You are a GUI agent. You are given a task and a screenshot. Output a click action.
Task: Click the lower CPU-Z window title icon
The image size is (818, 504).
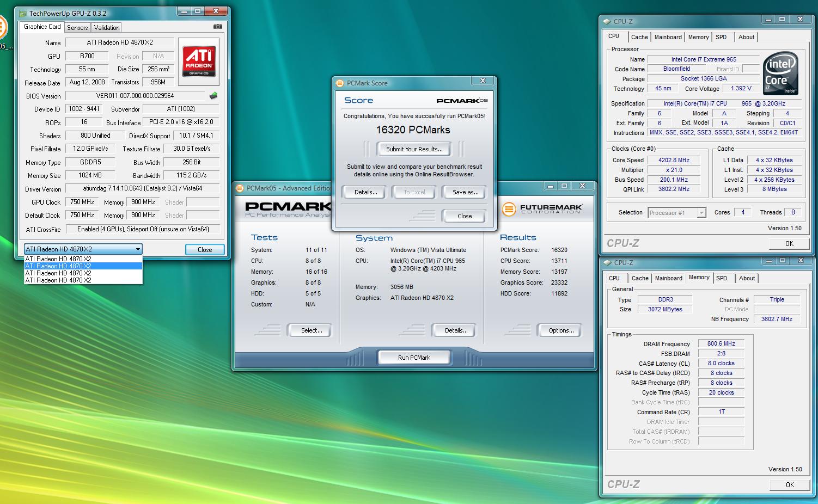pyautogui.click(x=607, y=262)
